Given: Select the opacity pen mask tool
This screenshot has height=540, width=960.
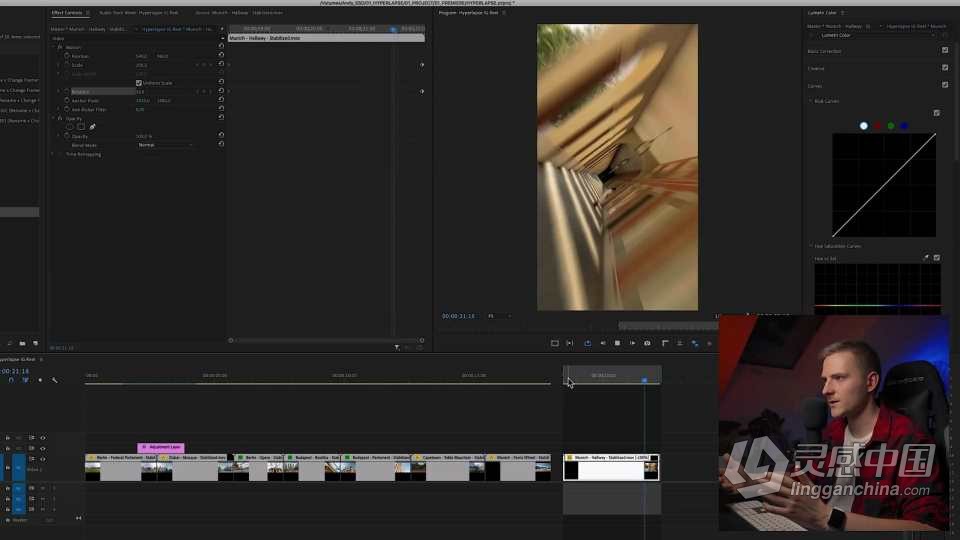Looking at the screenshot, I should point(92,127).
